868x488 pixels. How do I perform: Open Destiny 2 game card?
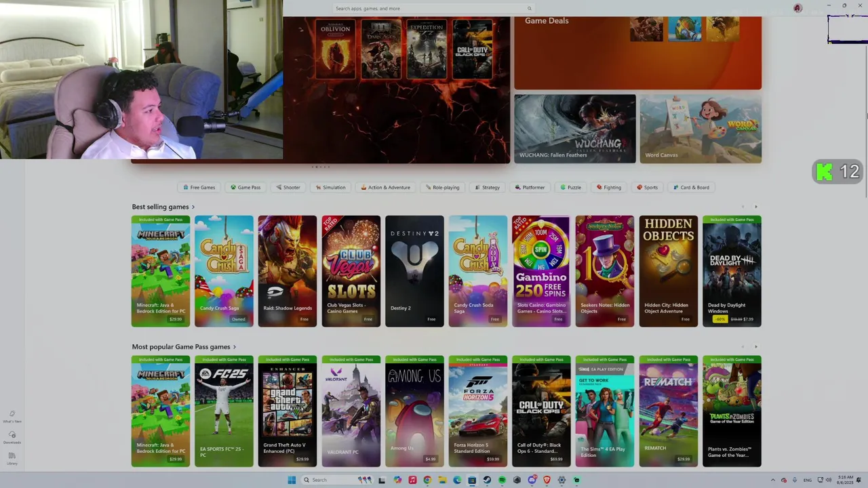(414, 271)
